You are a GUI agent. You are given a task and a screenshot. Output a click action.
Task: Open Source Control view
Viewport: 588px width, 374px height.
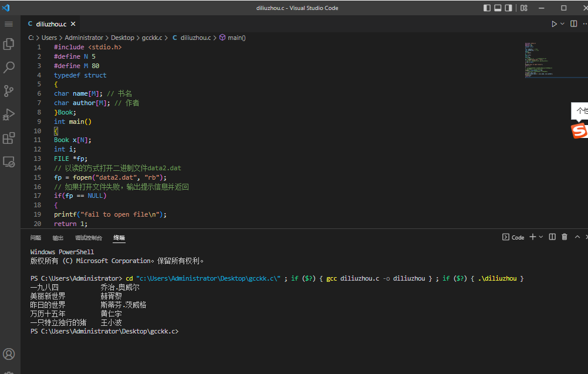(9, 91)
